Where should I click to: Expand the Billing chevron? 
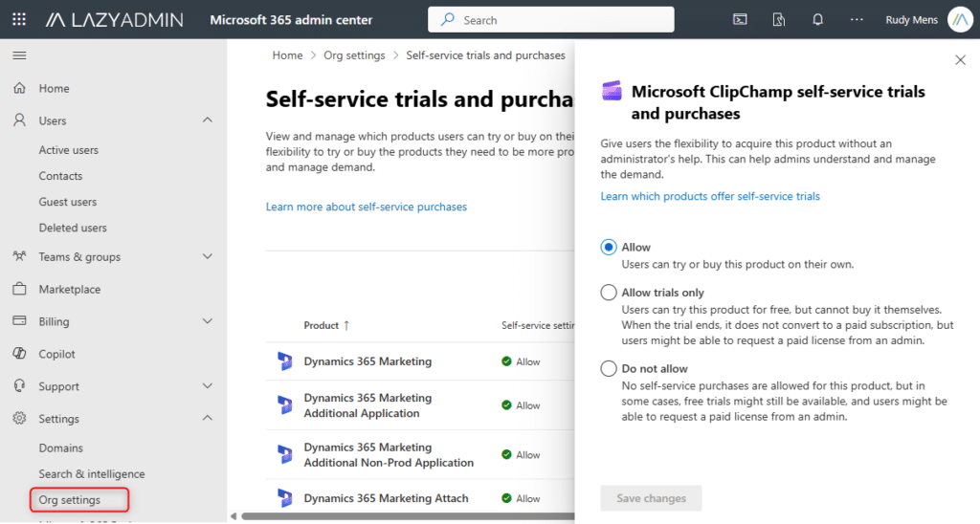coord(208,321)
